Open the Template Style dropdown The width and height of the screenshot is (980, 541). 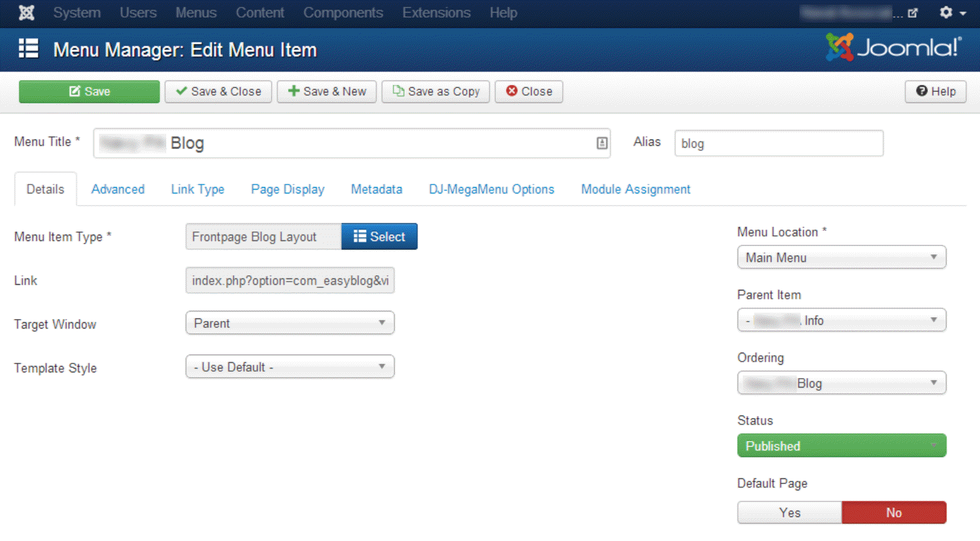click(x=290, y=367)
